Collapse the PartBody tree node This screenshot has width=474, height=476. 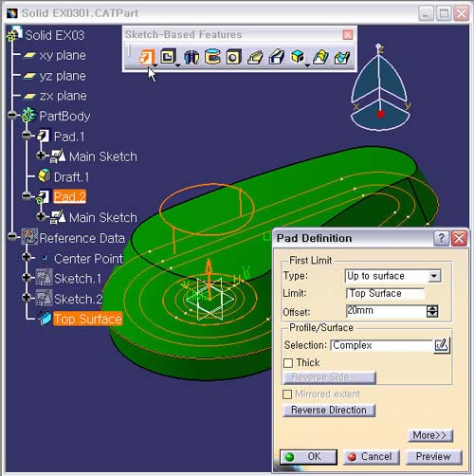click(11, 116)
